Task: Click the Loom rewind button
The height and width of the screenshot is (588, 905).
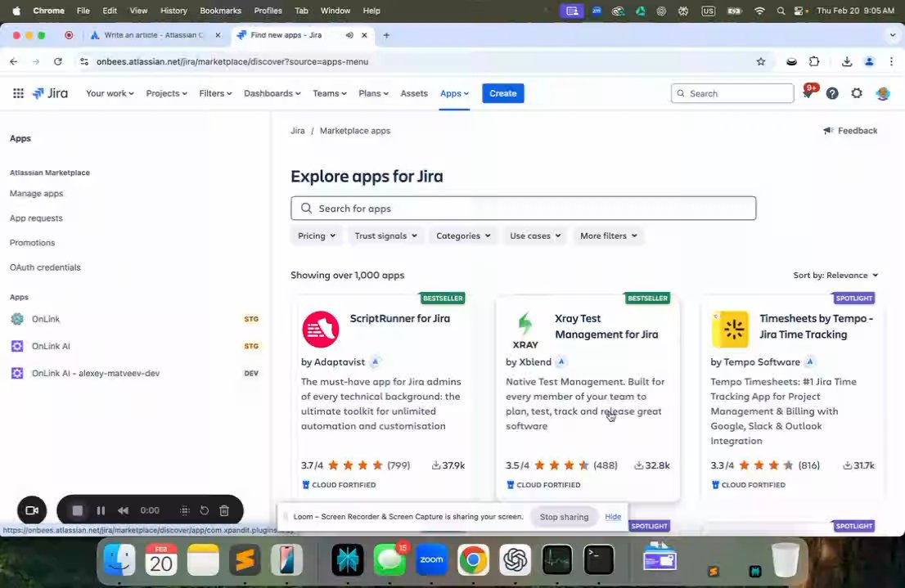Action: pos(123,510)
